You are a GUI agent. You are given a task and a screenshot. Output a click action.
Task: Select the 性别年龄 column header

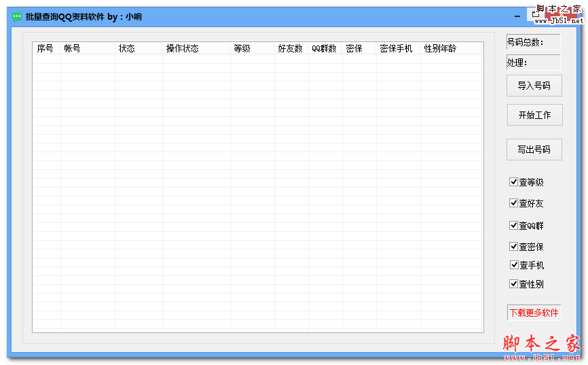[451, 48]
